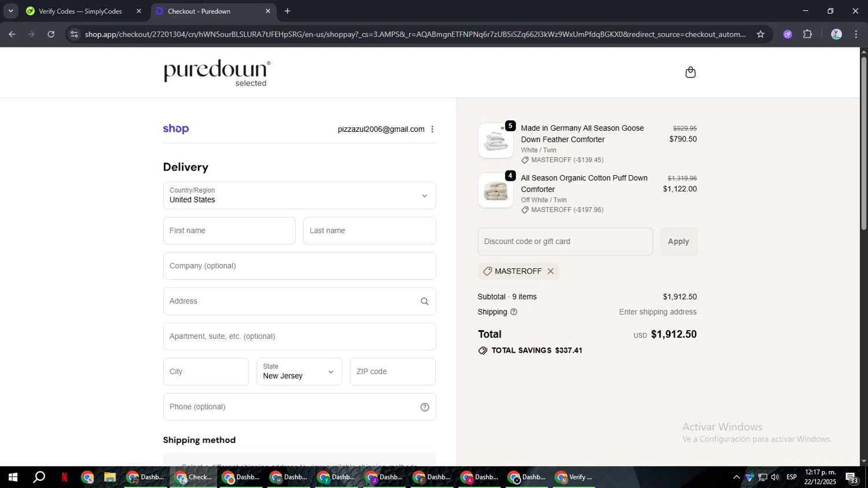Click the Phone (optional) field
The image size is (868, 488).
(300, 407)
